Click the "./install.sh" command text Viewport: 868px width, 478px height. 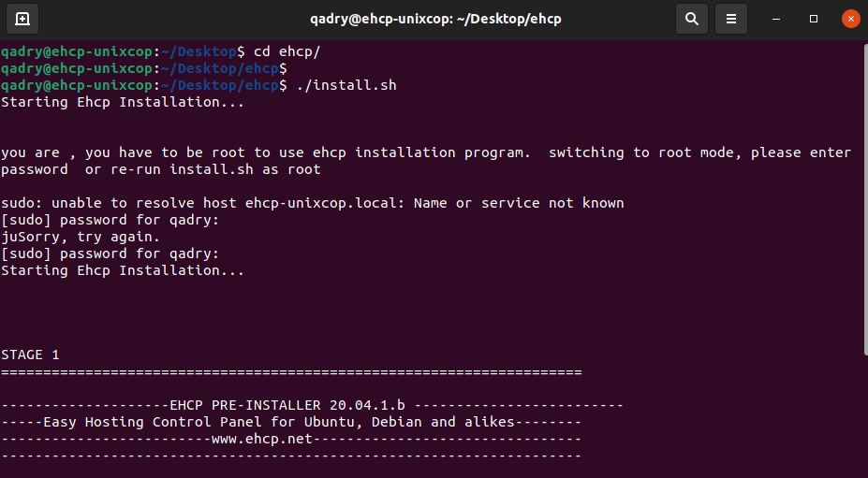coord(346,86)
